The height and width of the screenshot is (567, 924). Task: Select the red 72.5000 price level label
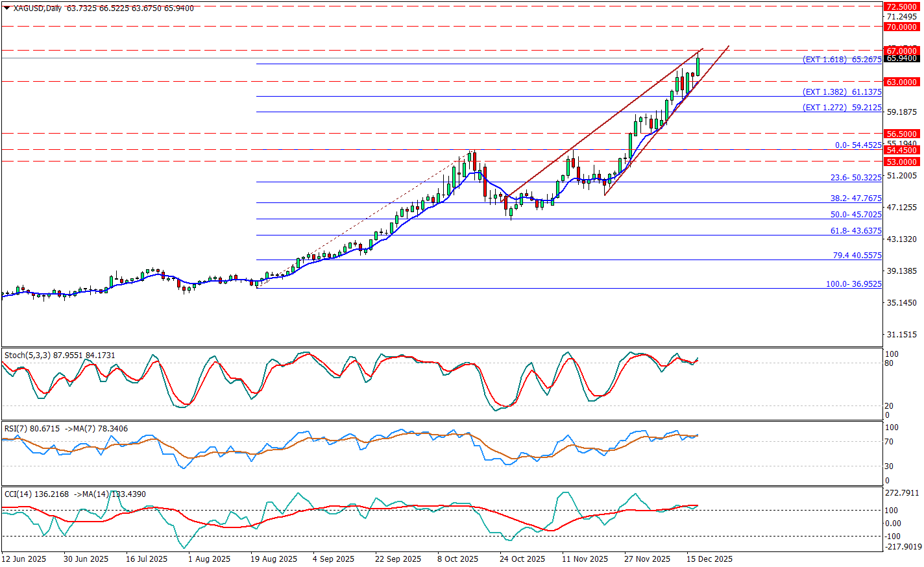click(902, 6)
